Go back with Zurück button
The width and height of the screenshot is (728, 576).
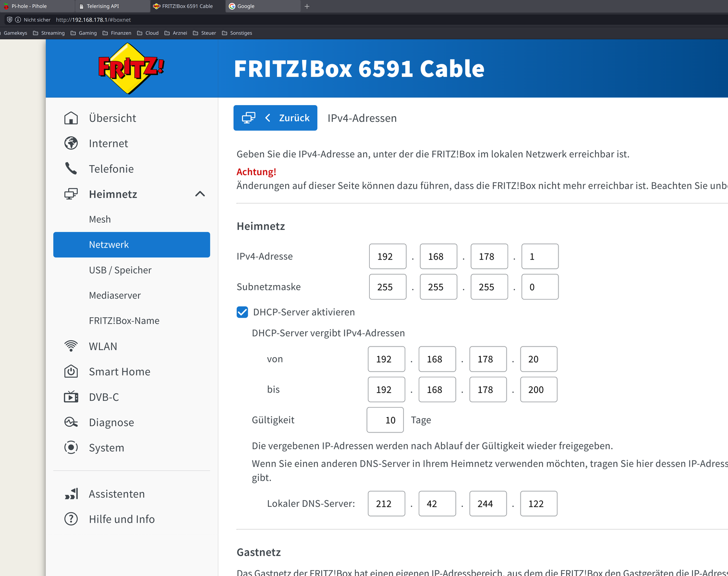(275, 118)
